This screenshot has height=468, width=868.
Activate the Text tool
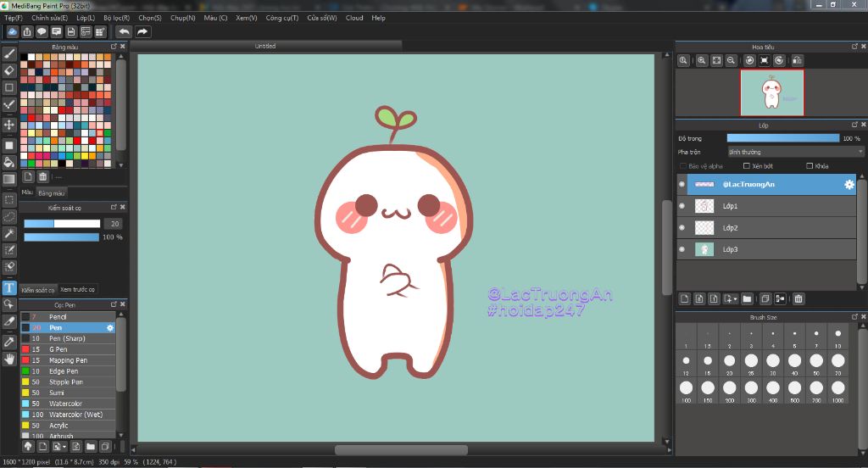click(9, 287)
